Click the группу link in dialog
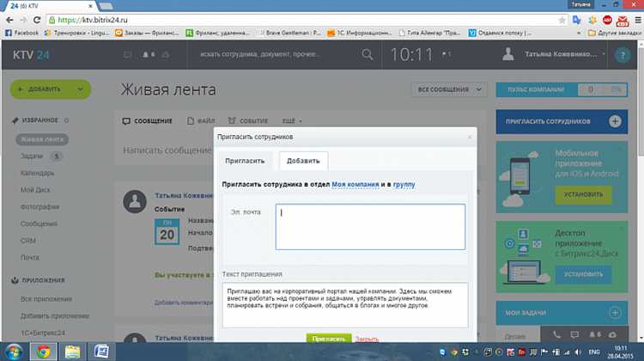Viewport: 644px width, 361px height. pyautogui.click(x=404, y=184)
